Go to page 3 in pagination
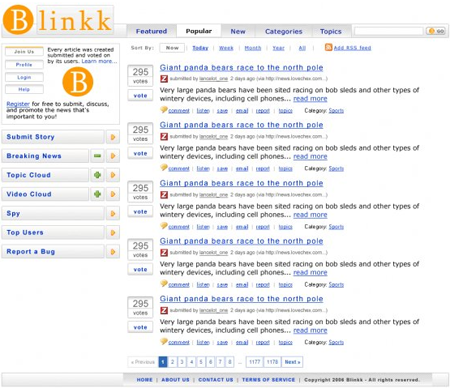This screenshot has height=388, width=450. point(182,362)
